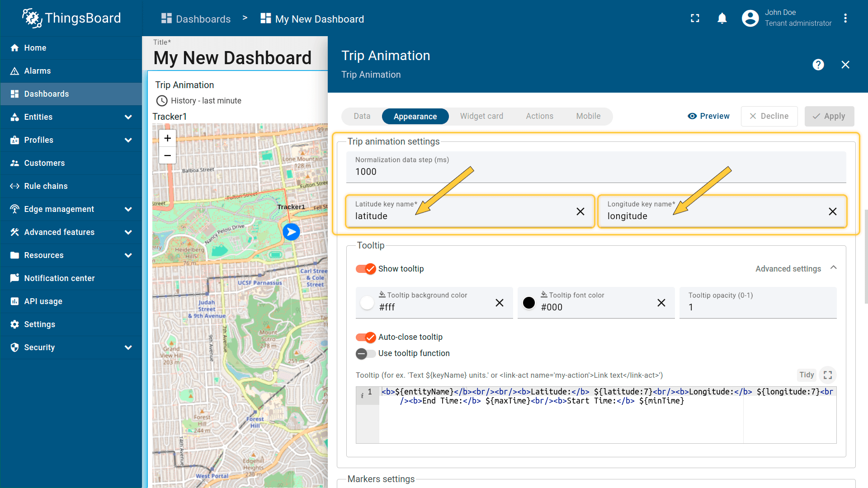Click the Decline button

coord(769,116)
